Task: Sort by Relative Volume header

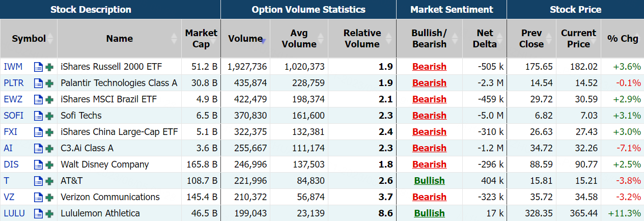Action: (x=362, y=38)
